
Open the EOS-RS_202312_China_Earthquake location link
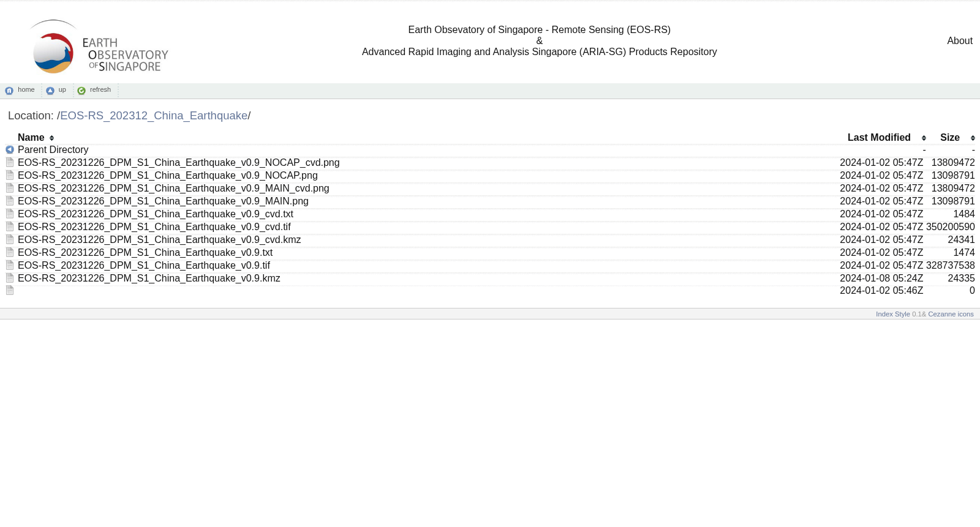pos(154,116)
